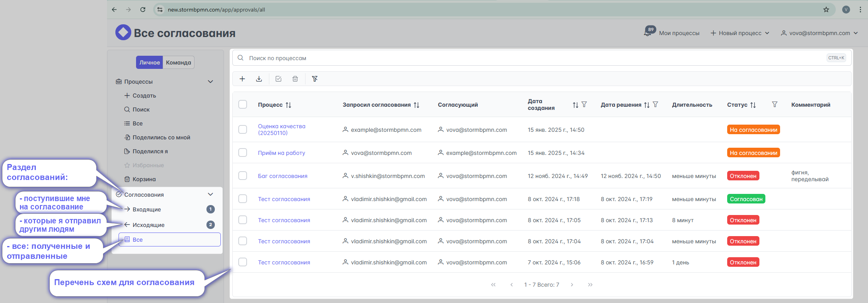868x303 pixels.
Task: Select Все under Согласования
Action: pyautogui.click(x=170, y=240)
